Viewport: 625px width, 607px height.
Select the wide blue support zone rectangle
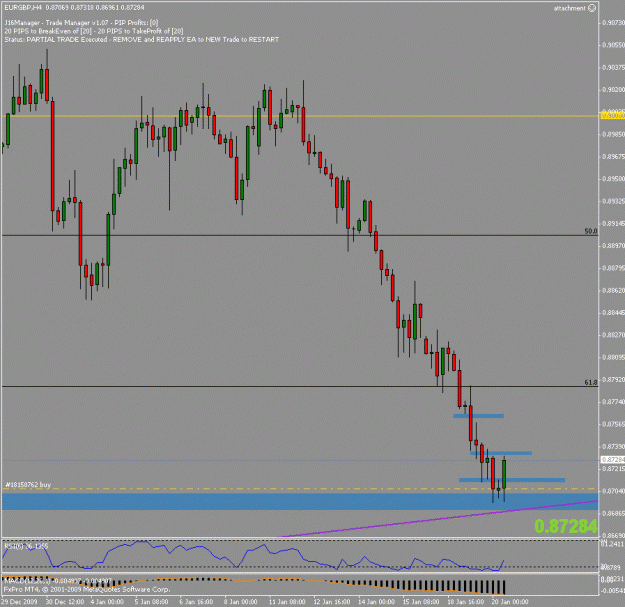click(300, 502)
